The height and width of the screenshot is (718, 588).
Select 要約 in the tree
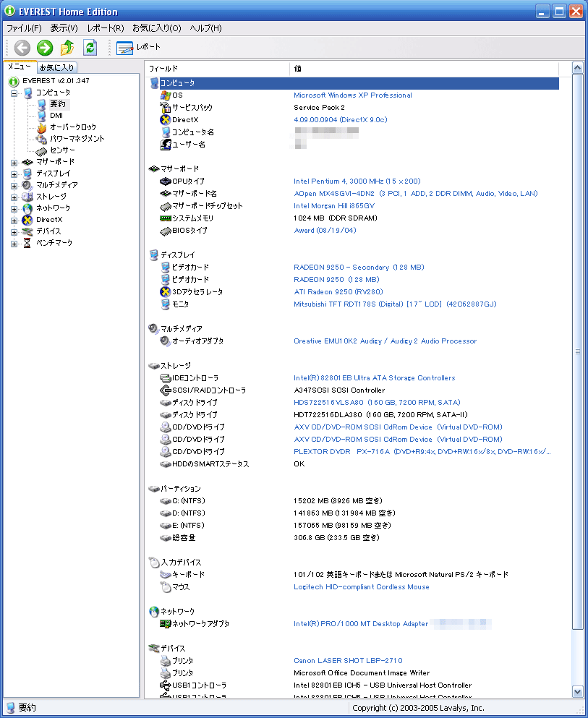tap(58, 104)
